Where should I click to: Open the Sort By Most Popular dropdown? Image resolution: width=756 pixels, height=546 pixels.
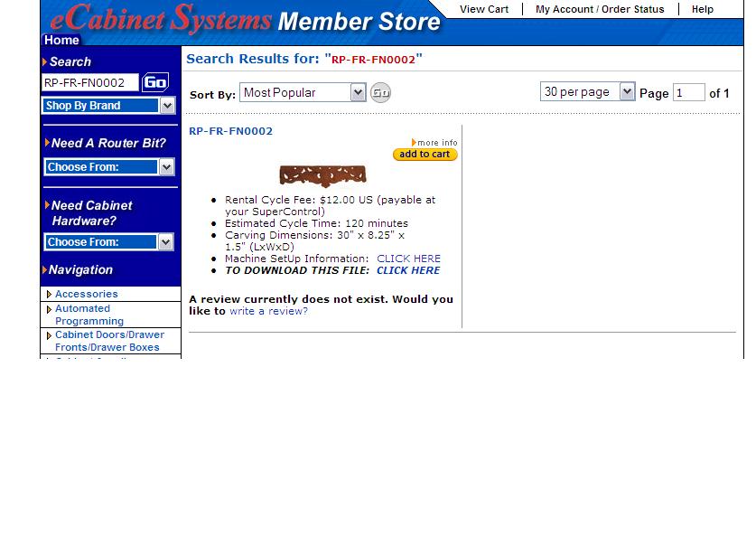click(x=303, y=92)
